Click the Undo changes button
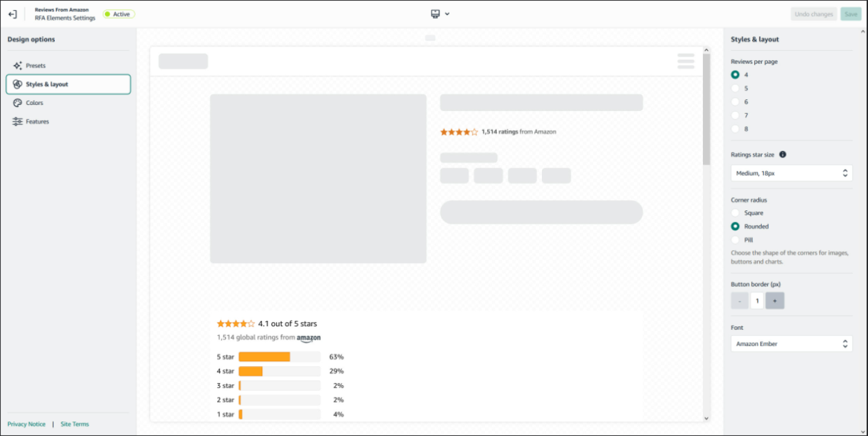868x436 pixels. [x=814, y=13]
